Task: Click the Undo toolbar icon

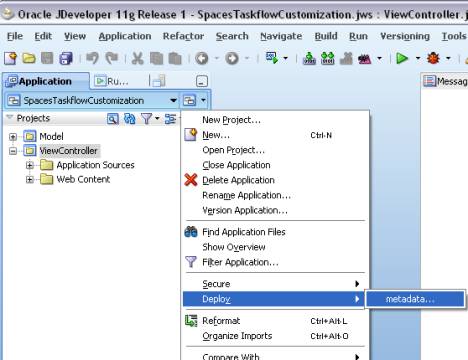Action: (92, 59)
